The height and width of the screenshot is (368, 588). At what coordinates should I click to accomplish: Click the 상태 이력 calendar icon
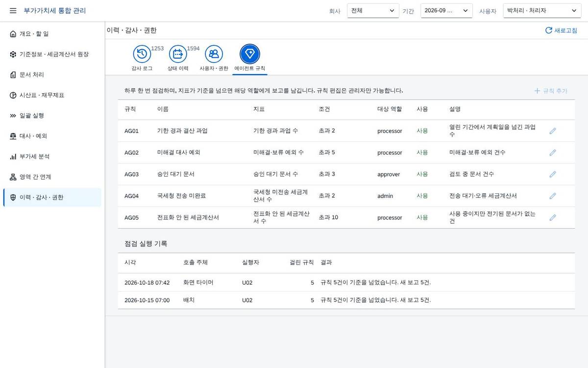point(178,54)
